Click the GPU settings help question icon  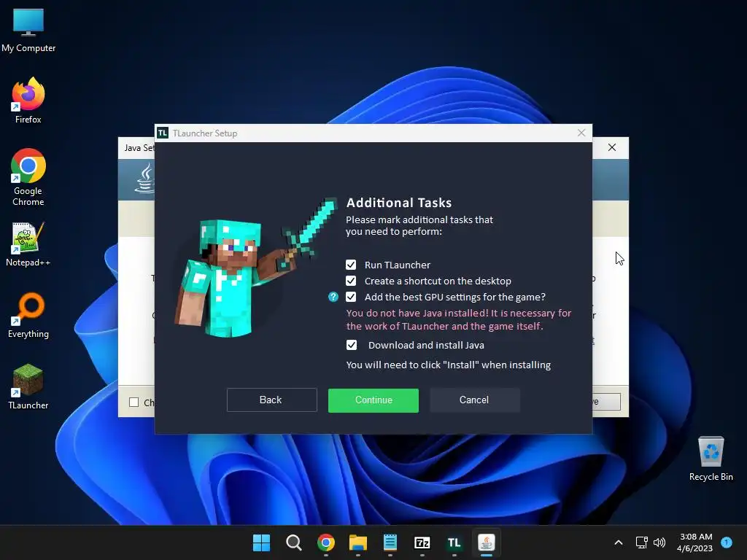tap(333, 297)
